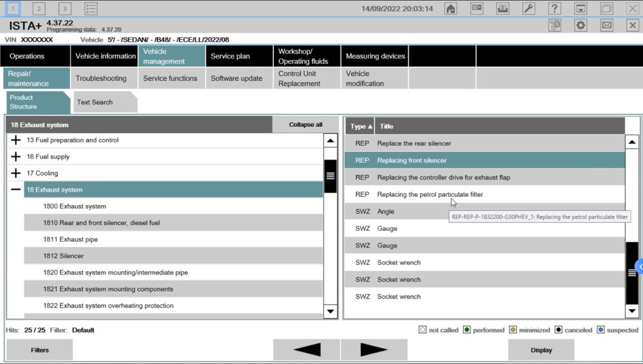Select the SWZ Angle row
643x364 pixels.
[485, 212]
